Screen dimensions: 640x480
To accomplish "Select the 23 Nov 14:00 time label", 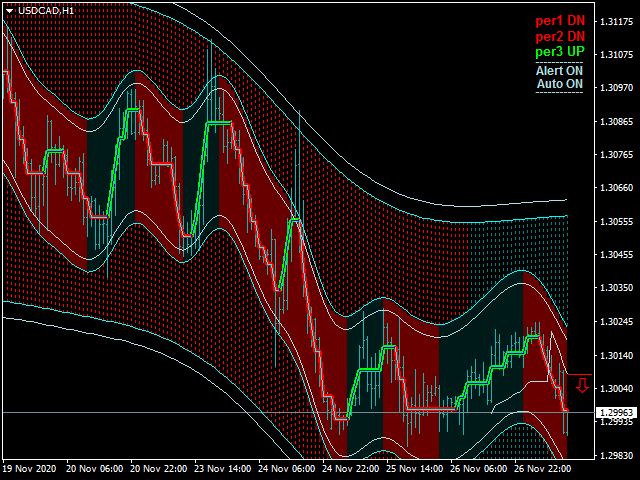I will coord(222,469).
